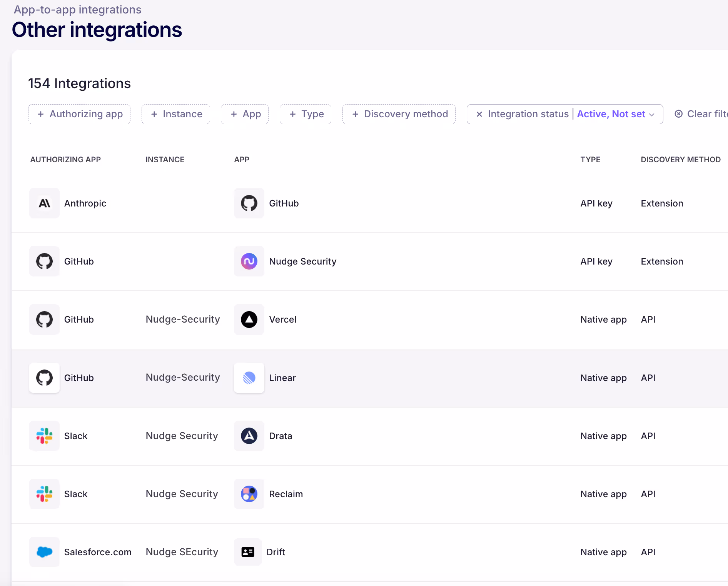Click the Salesforce.com authorizing app name
Viewport: 728px width, 586px height.
click(x=98, y=552)
